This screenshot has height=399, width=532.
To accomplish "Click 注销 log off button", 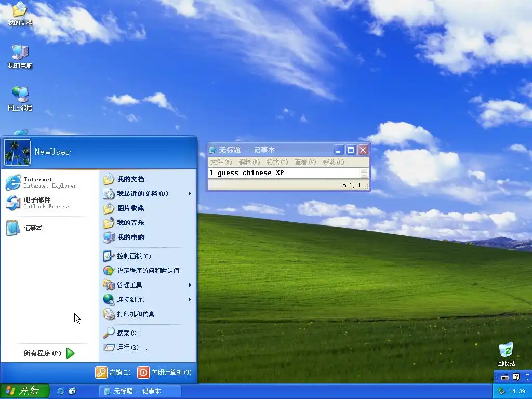I will coord(113,373).
